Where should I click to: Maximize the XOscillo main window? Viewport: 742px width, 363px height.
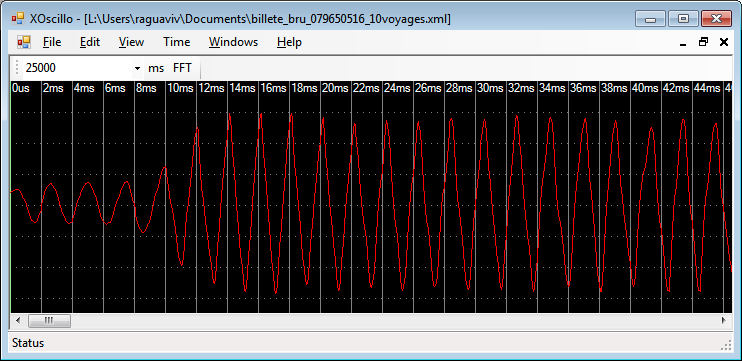click(683, 19)
